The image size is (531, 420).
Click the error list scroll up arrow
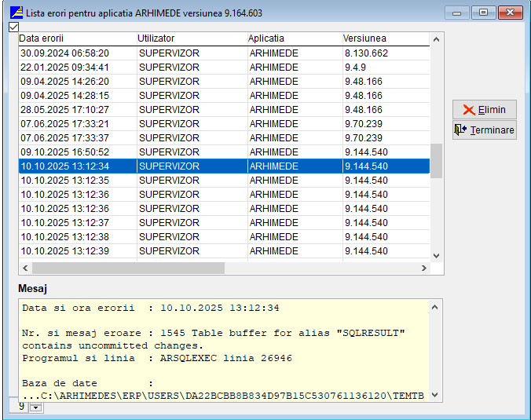click(x=436, y=39)
